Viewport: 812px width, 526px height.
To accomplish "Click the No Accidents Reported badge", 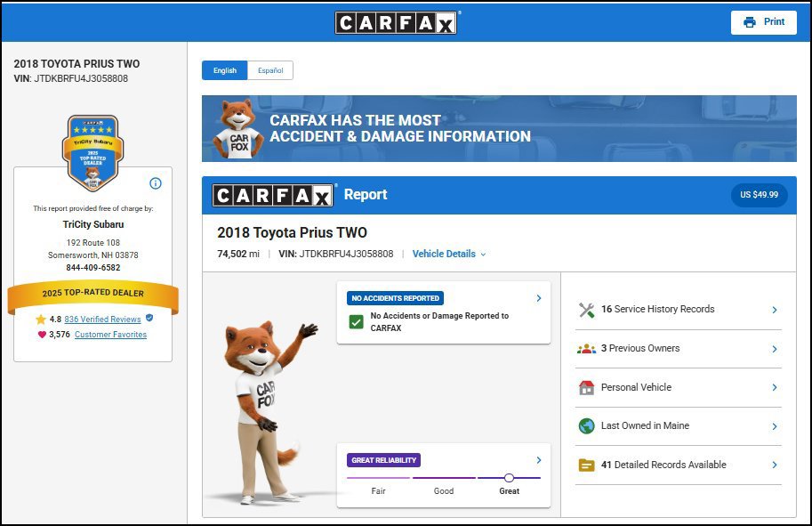I will pyautogui.click(x=395, y=298).
